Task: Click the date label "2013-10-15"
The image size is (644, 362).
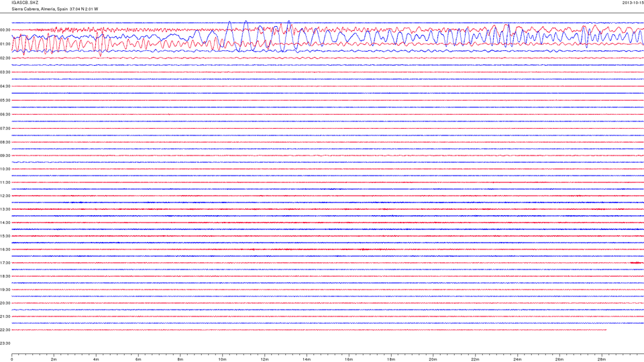Action: tap(633, 3)
